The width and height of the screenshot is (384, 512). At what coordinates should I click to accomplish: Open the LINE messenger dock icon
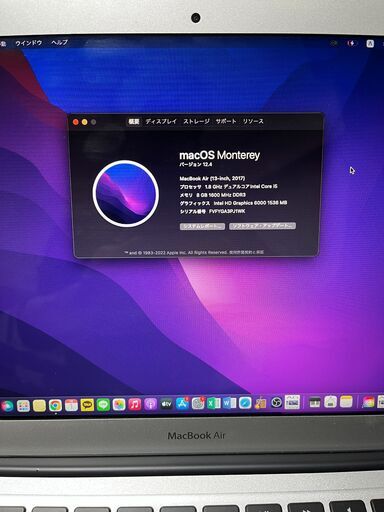[x=103, y=405]
